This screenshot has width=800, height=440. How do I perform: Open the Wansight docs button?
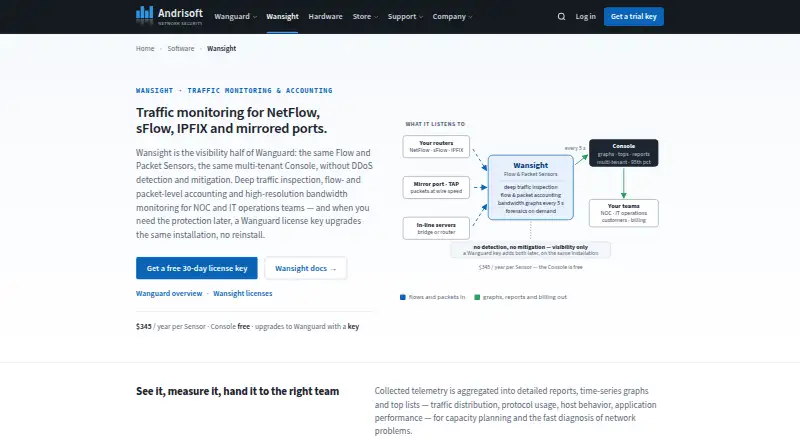[x=306, y=268]
